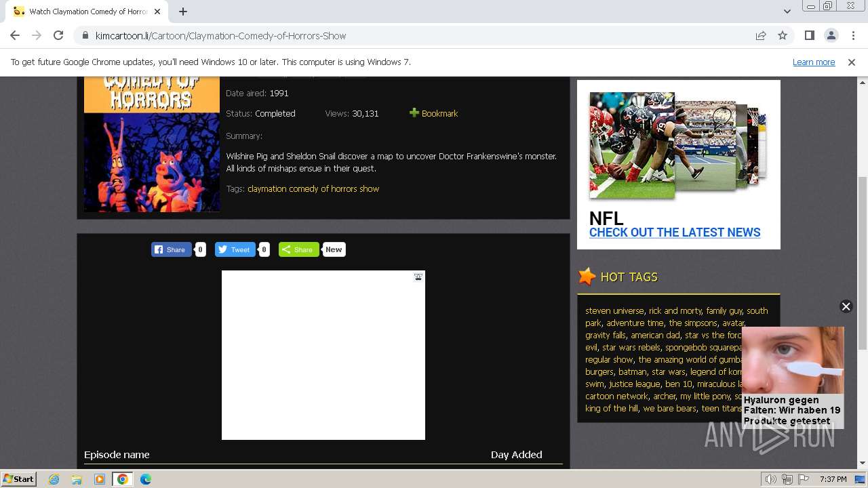Open the adventure time hot tag
This screenshot has width=868, height=488.
click(x=635, y=323)
